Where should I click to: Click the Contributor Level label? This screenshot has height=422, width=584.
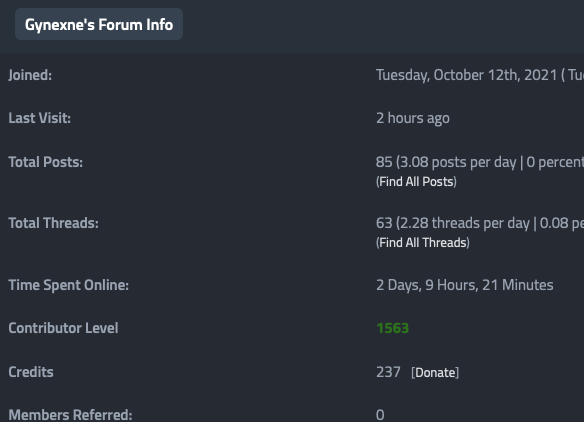tap(63, 328)
